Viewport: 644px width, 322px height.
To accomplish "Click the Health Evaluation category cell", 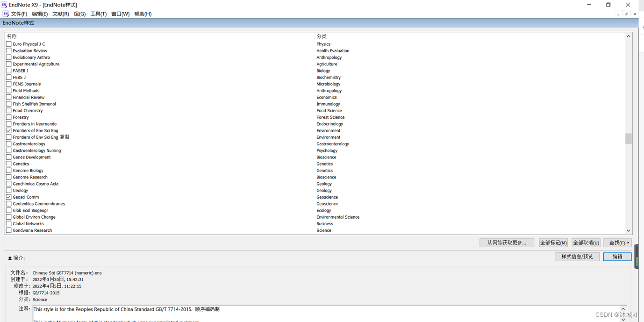I will [x=333, y=50].
